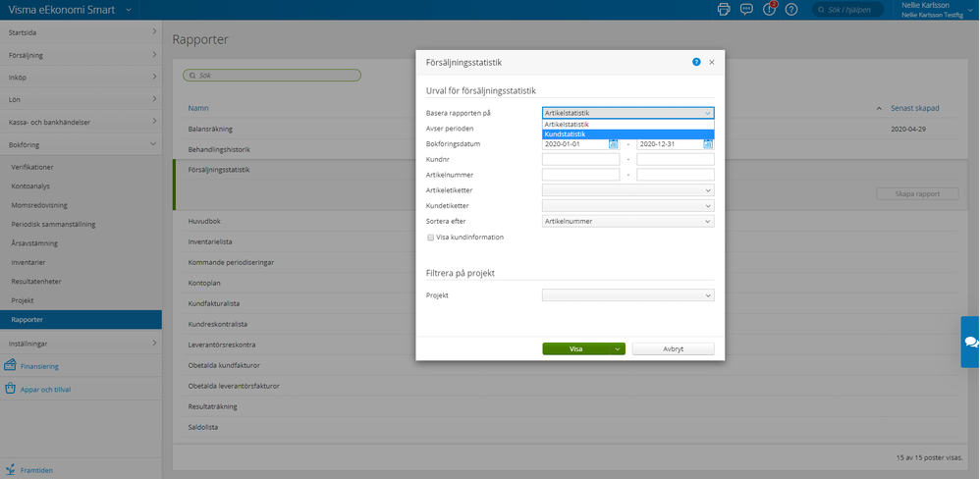The height and width of the screenshot is (479, 980).
Task: Sort by Senast skapad column header
Action: [x=915, y=108]
